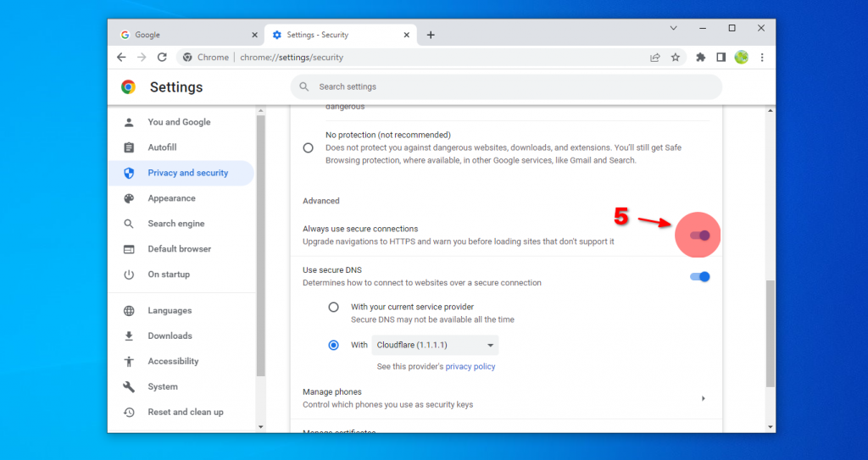
Task: Click the Default browser window icon
Action: coord(129,249)
